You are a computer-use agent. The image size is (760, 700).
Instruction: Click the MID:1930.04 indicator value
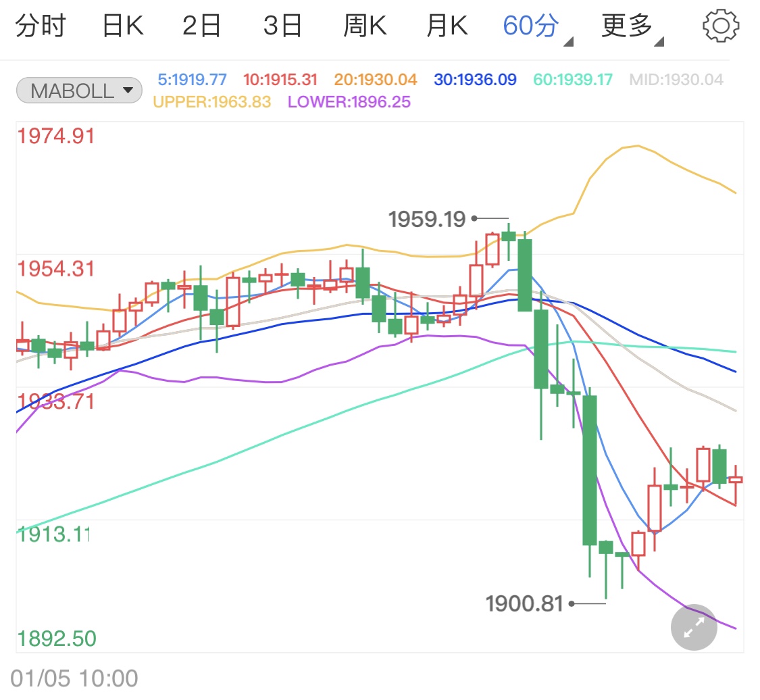[x=676, y=80]
